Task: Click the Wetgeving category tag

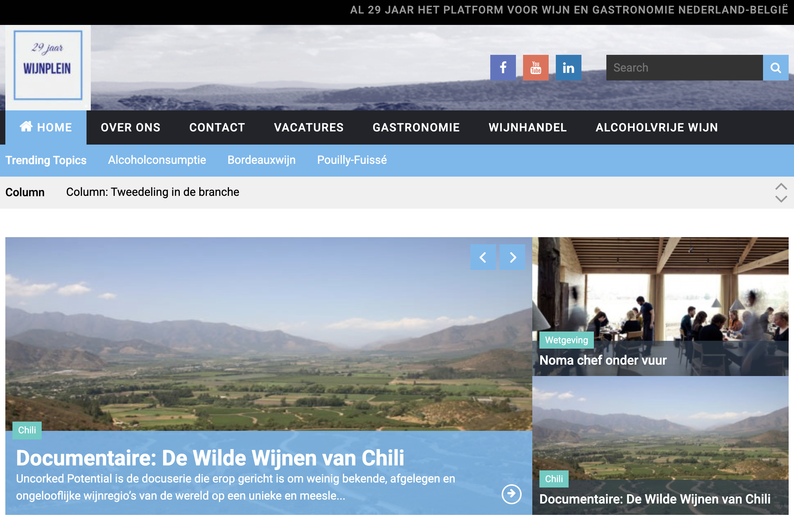Action: [x=566, y=340]
